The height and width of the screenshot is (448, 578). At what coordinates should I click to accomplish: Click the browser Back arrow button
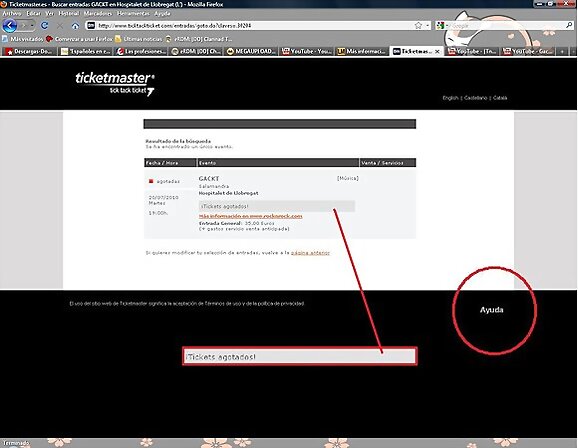[x=10, y=26]
